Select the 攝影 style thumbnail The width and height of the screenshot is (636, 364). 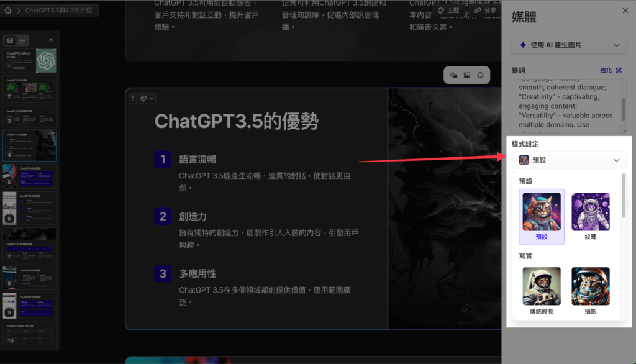click(590, 286)
